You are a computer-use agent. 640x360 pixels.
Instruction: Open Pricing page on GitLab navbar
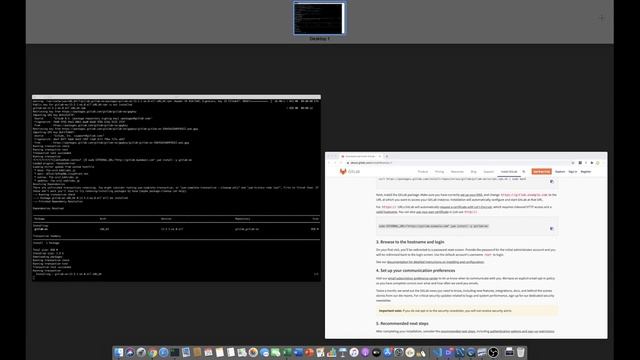(439, 172)
